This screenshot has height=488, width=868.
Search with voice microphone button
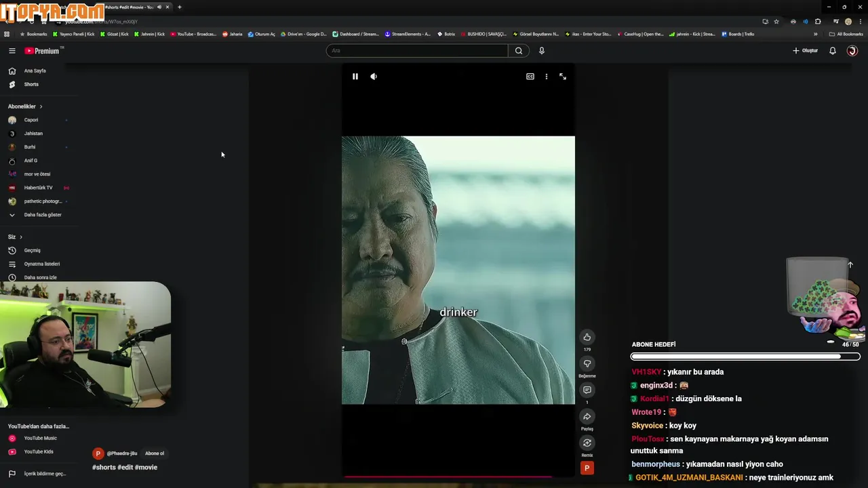point(542,51)
